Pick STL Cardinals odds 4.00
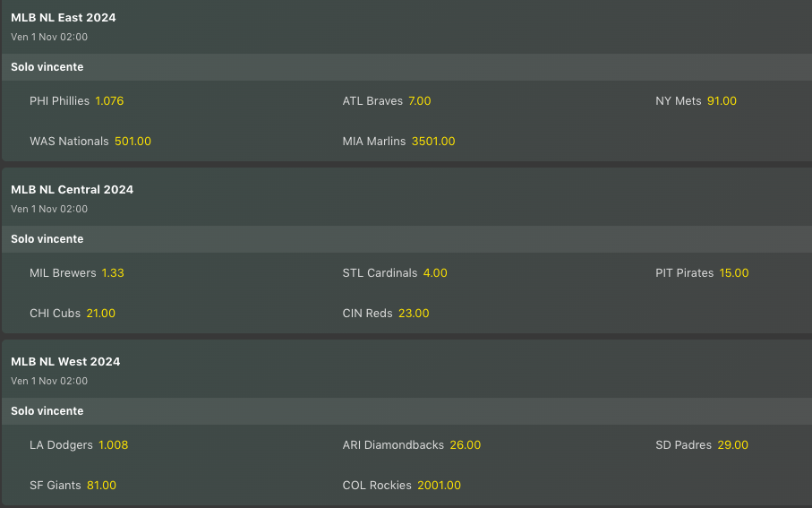Image resolution: width=812 pixels, height=508 pixels. (435, 273)
